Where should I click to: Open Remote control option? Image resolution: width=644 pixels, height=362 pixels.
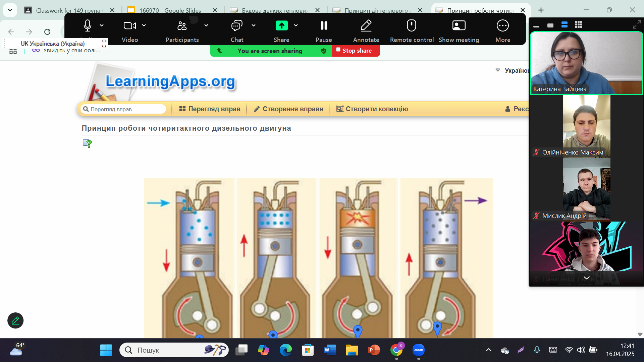[412, 31]
